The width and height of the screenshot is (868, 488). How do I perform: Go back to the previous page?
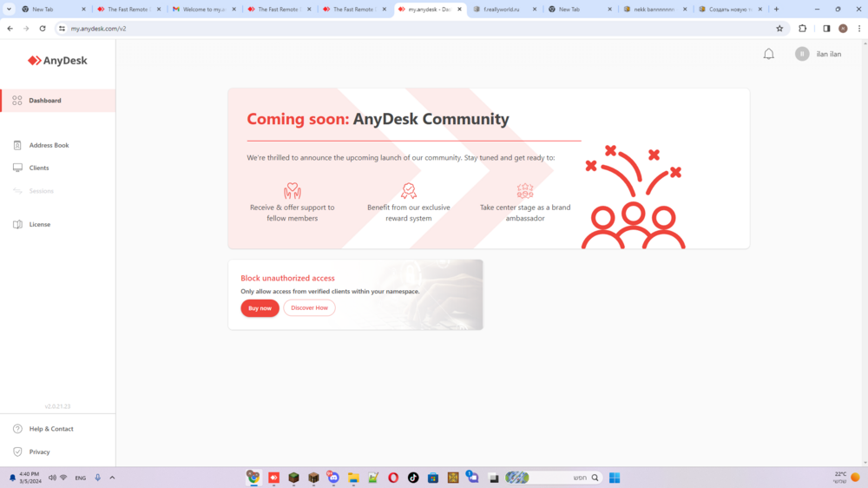(x=10, y=29)
